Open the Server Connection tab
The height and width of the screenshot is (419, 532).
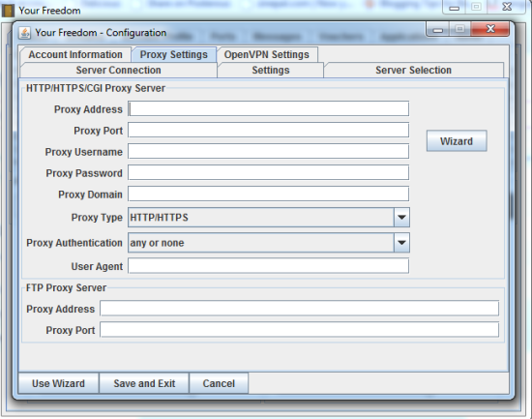tap(118, 71)
